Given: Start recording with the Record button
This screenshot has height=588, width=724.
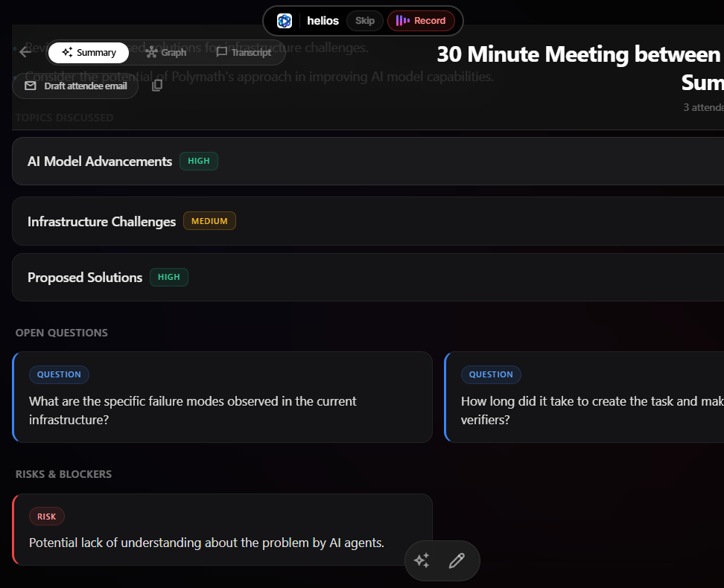Looking at the screenshot, I should [421, 21].
